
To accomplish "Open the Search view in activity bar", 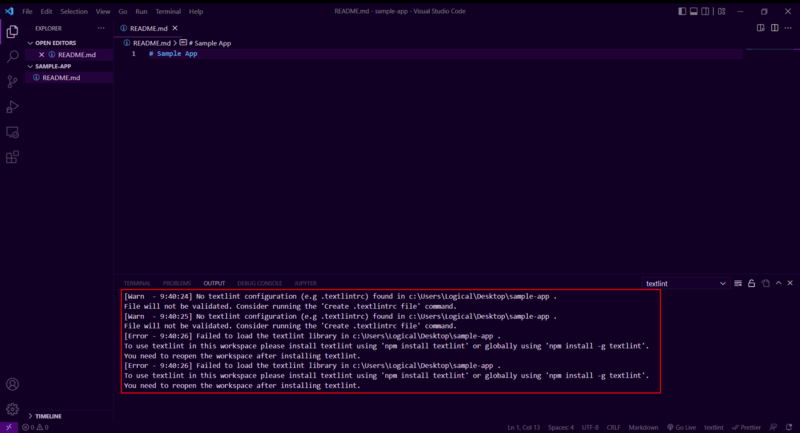I will coord(12,56).
